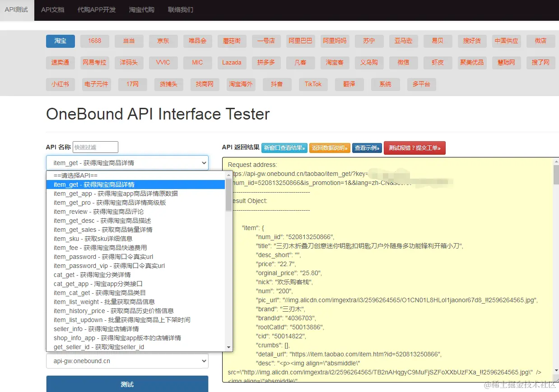Open 返回数据说明 button
Image resolution: width=559 pixels, height=392 pixels.
(330, 148)
